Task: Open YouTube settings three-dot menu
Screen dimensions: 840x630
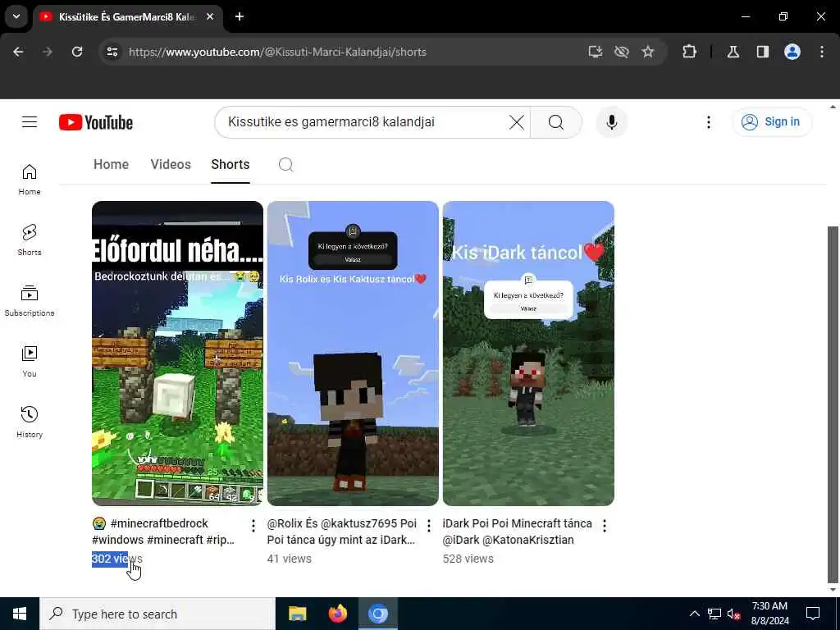Action: 708,122
